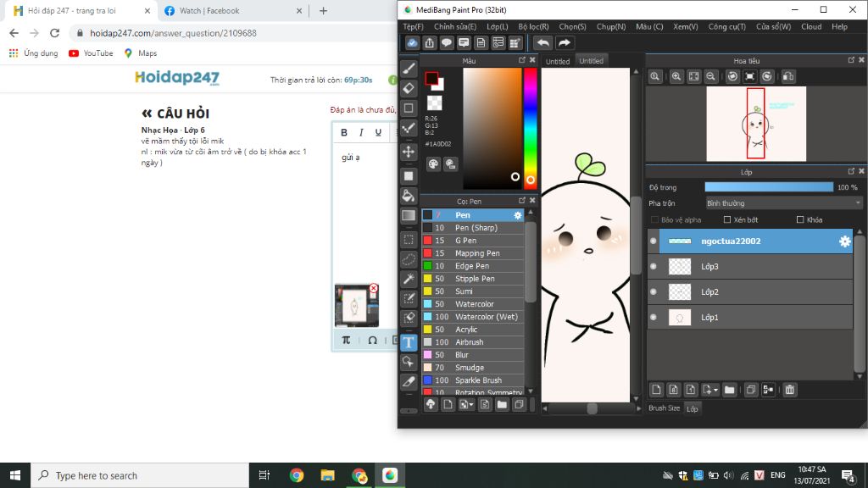Open add-layer dropdown arrow in layer panel
This screenshot has height=488, width=868.
710,390
